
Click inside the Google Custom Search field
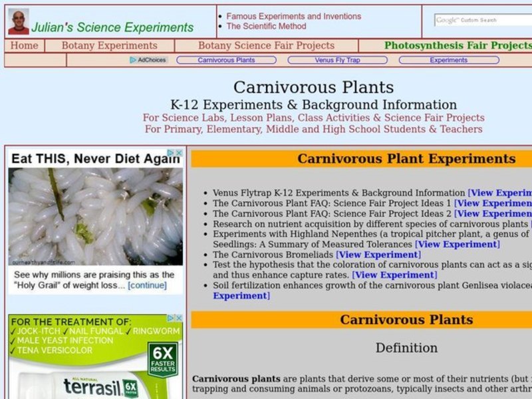[492, 20]
